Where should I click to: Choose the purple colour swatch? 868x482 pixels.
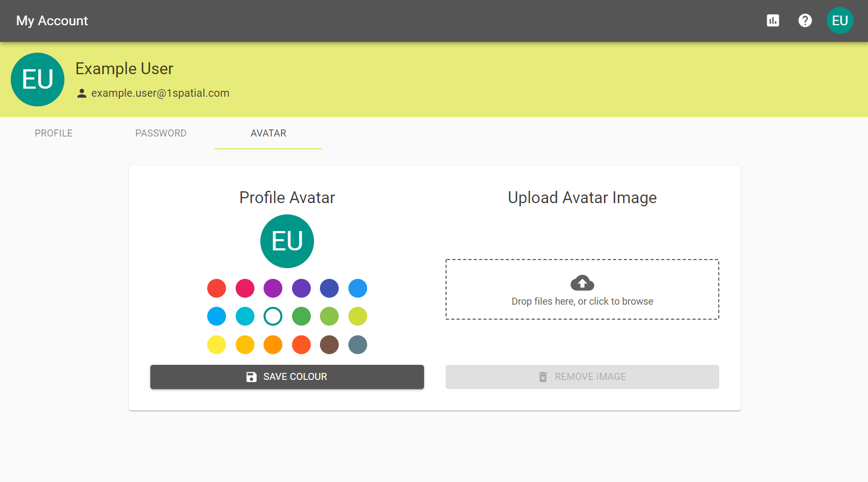pyautogui.click(x=273, y=288)
